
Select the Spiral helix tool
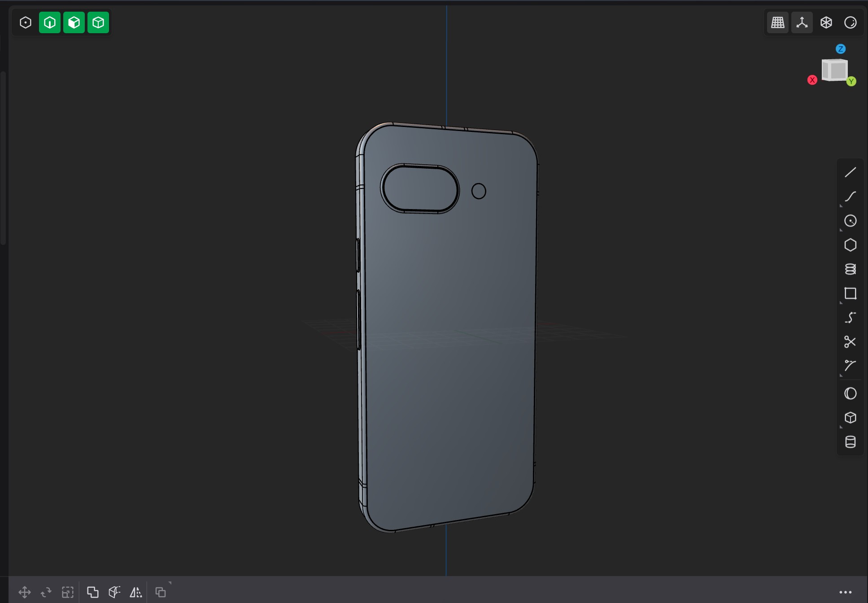pos(850,269)
